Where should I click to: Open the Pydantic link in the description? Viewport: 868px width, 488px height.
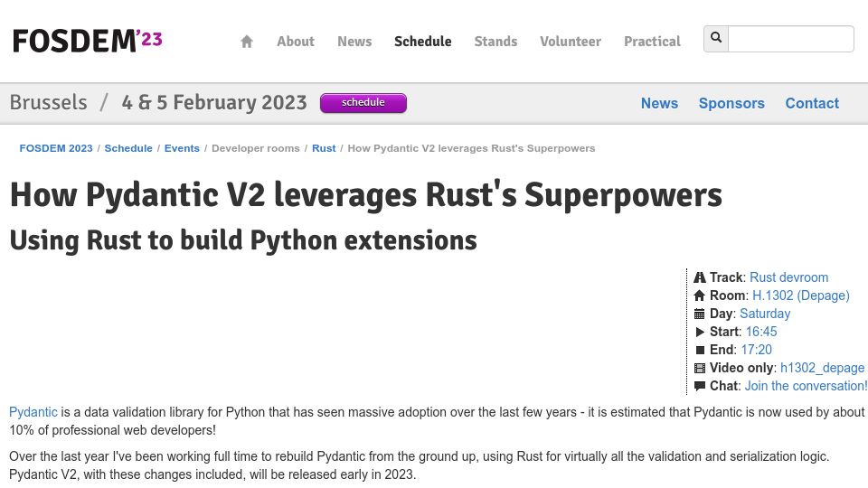[33, 412]
